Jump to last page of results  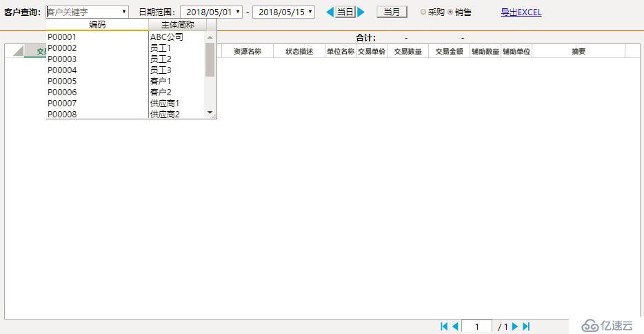[526, 326]
